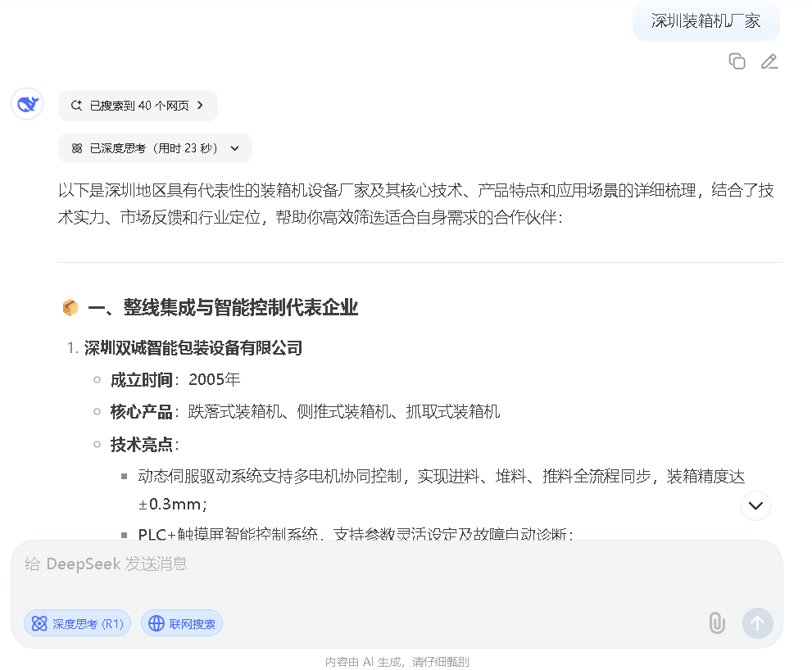The width and height of the screenshot is (812, 670).
Task: Collapse the 已深度思考 (用时 23 秒) section
Action: click(155, 148)
